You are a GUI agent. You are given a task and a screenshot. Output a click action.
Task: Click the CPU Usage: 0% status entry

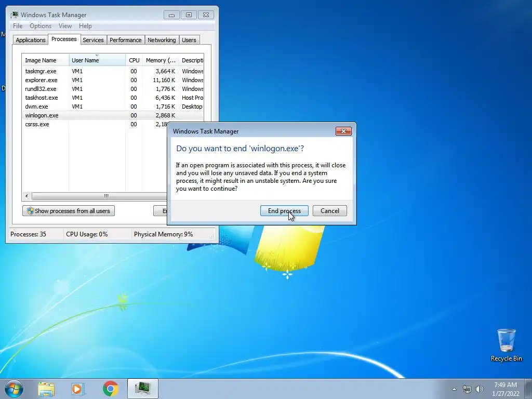[87, 234]
